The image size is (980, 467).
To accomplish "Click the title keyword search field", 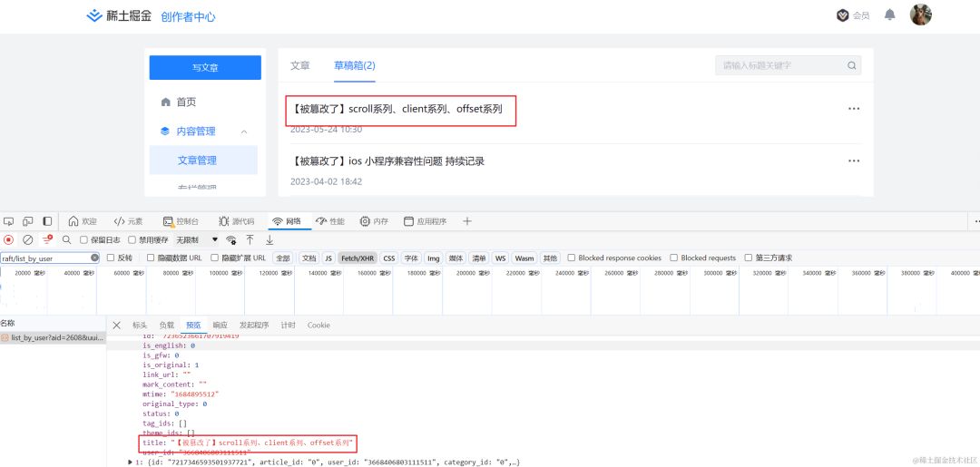I will [780, 65].
